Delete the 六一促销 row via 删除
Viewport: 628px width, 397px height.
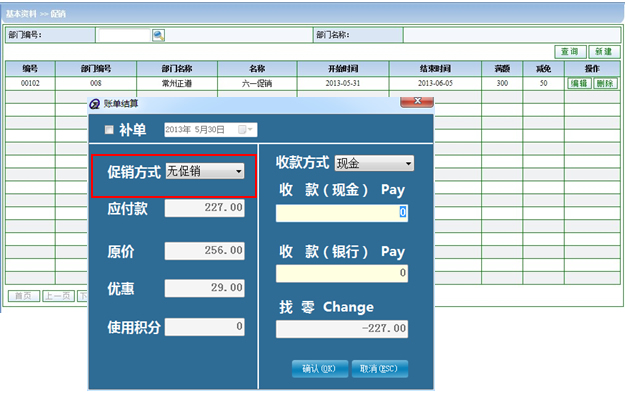coord(605,83)
